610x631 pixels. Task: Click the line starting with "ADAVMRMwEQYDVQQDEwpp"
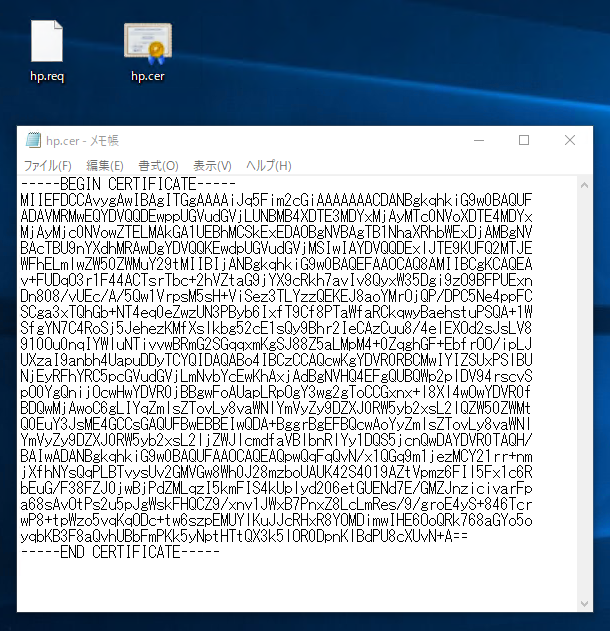[x=276, y=217]
